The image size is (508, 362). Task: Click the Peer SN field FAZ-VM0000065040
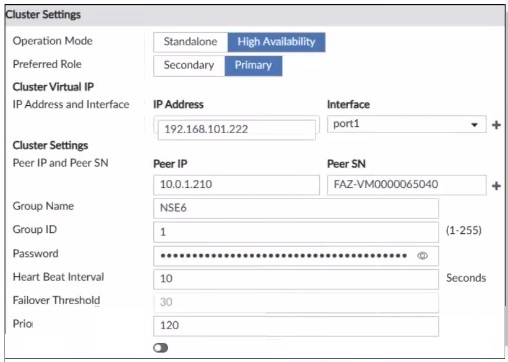[x=406, y=185]
